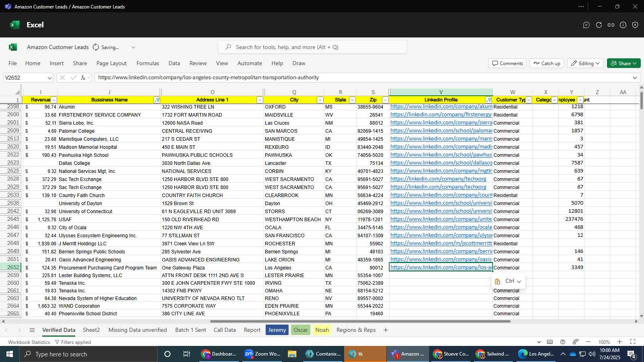Open the file name options chevron

[133, 47]
